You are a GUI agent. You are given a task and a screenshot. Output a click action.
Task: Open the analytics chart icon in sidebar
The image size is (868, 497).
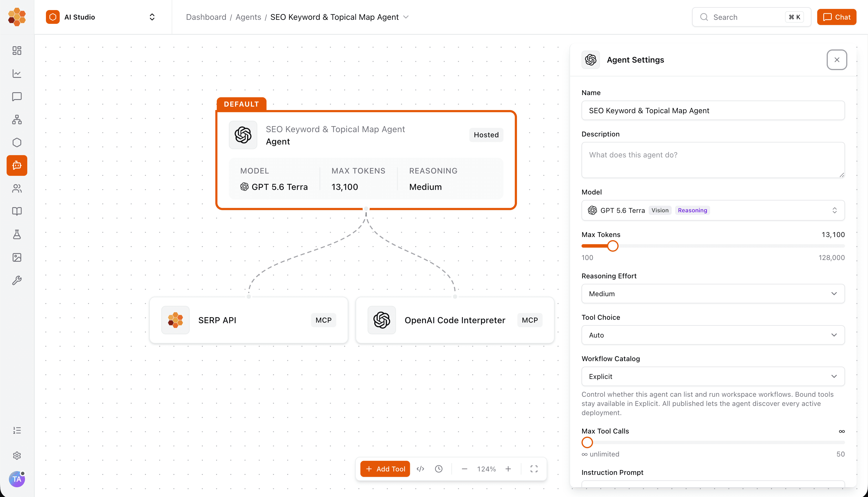tap(17, 73)
